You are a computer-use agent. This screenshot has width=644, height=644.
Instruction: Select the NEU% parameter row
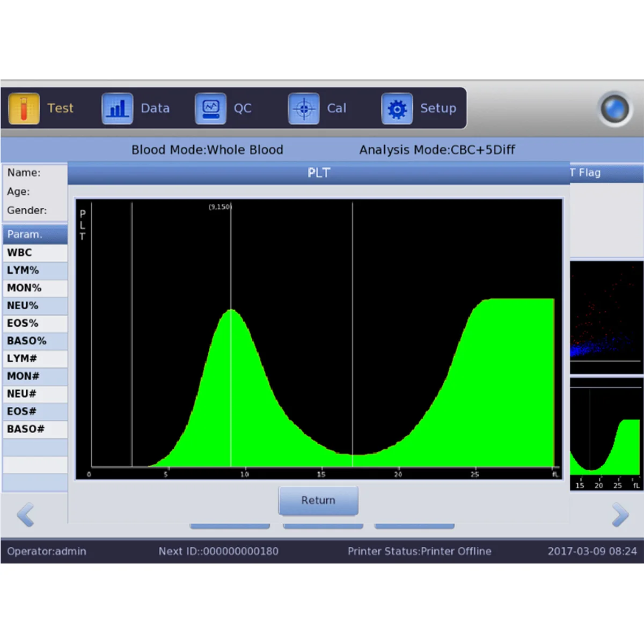pos(35,306)
